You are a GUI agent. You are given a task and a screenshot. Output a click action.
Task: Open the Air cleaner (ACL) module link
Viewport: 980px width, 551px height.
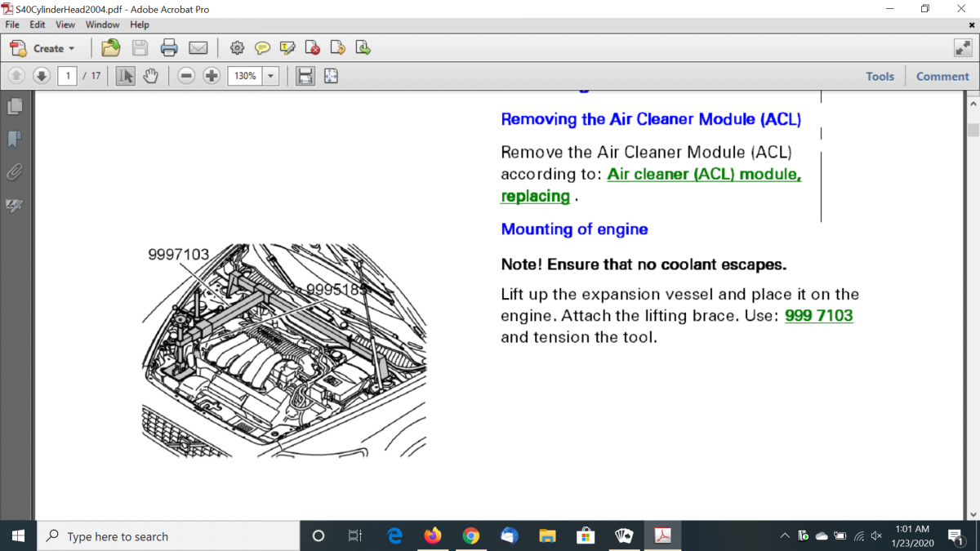(x=703, y=174)
